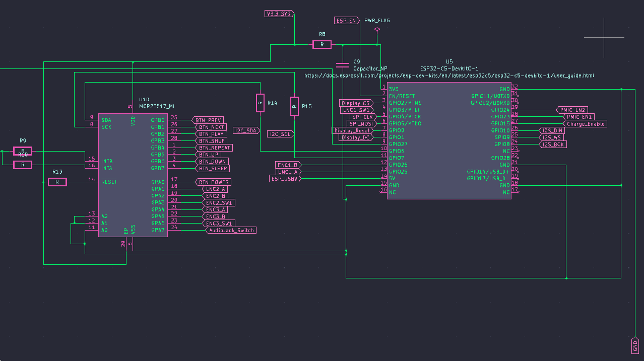Click the Display_CS label
The width and height of the screenshot is (644, 361).
357,103
